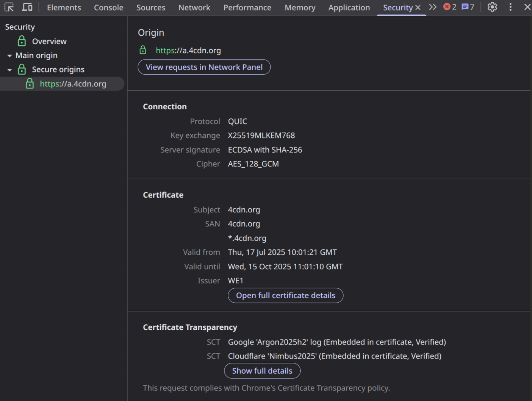The height and width of the screenshot is (401, 532).
Task: Close the DevTools panel
Action: (x=527, y=7)
